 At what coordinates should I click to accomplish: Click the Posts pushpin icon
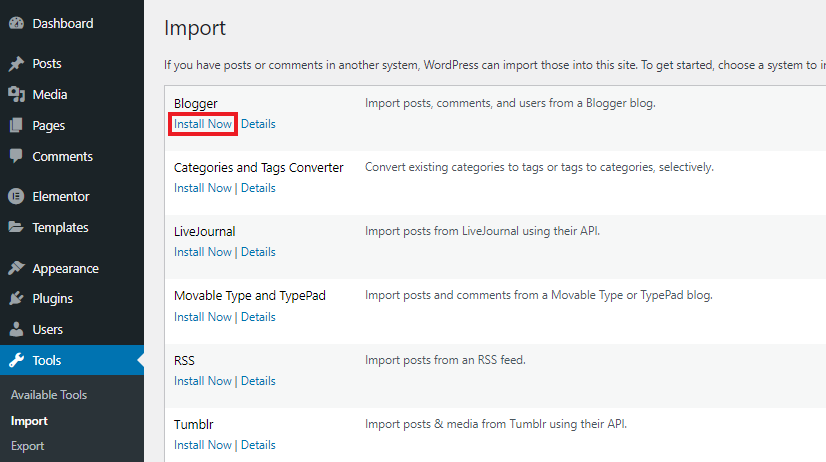[16, 64]
